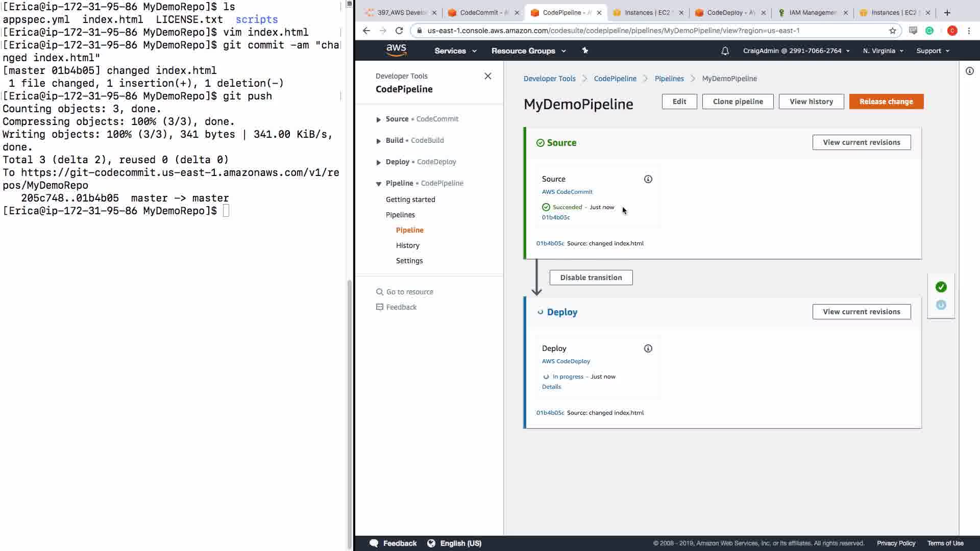
Task: Switch to the IAM Management browser tab
Action: pyautogui.click(x=812, y=13)
